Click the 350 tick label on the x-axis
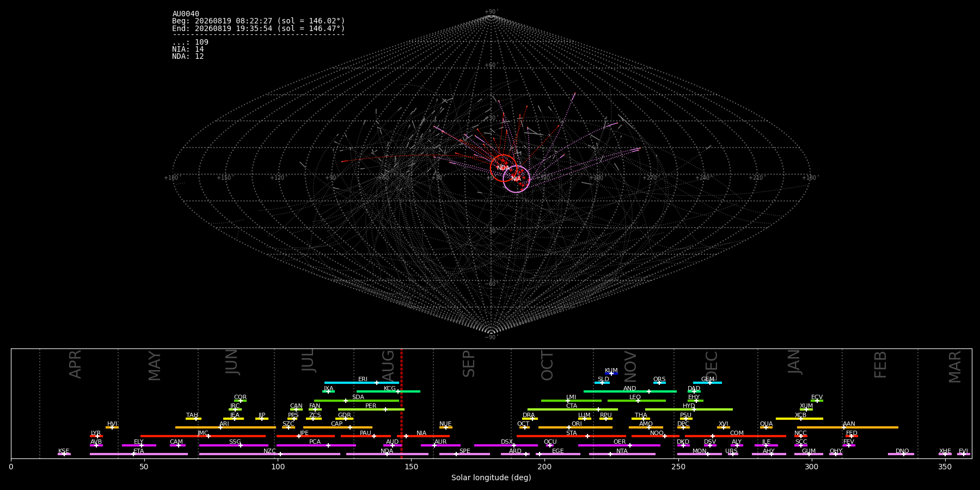The height and width of the screenshot is (490, 980). pos(945,467)
